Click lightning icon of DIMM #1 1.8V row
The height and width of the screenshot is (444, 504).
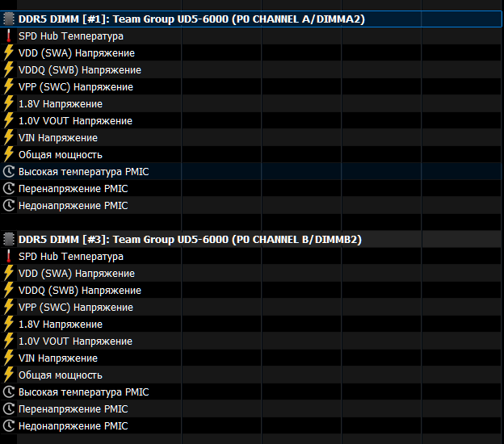[x=9, y=104]
